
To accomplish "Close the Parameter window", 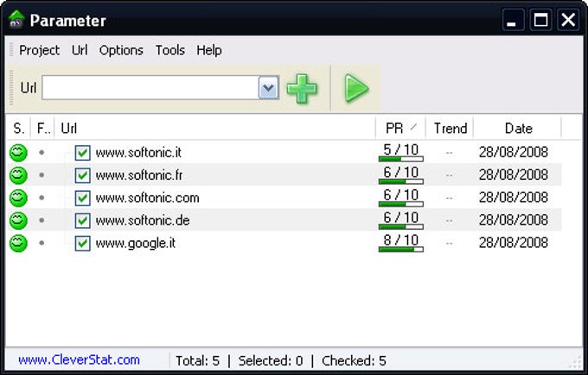I will (568, 20).
